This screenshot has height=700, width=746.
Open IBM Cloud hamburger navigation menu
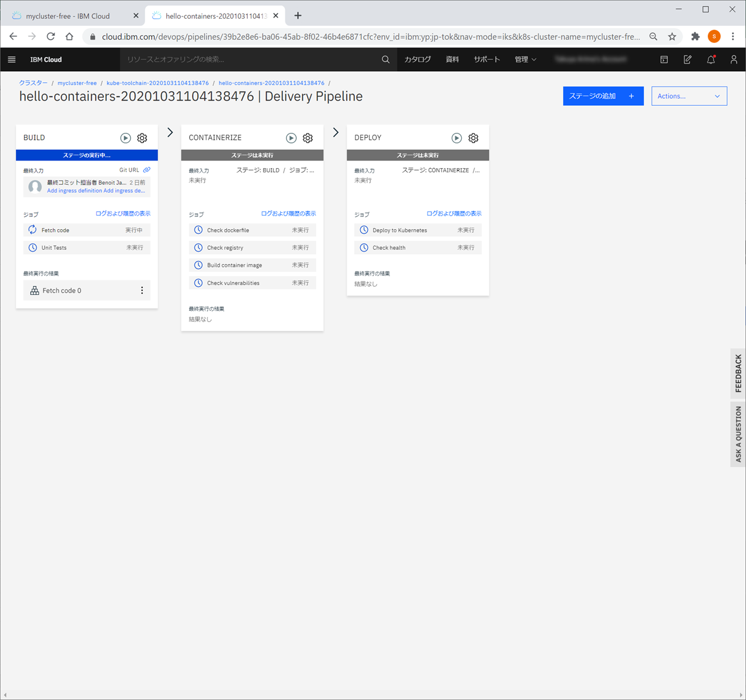click(12, 59)
